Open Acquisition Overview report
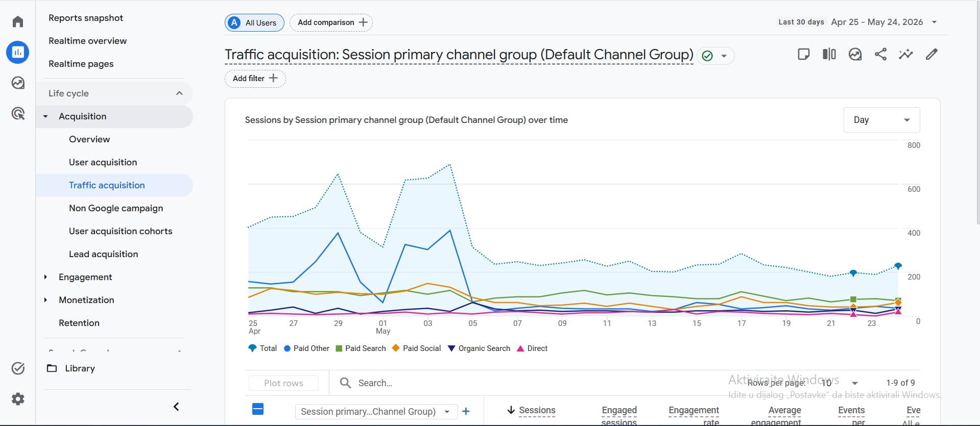This screenshot has width=980, height=426. 89,139
